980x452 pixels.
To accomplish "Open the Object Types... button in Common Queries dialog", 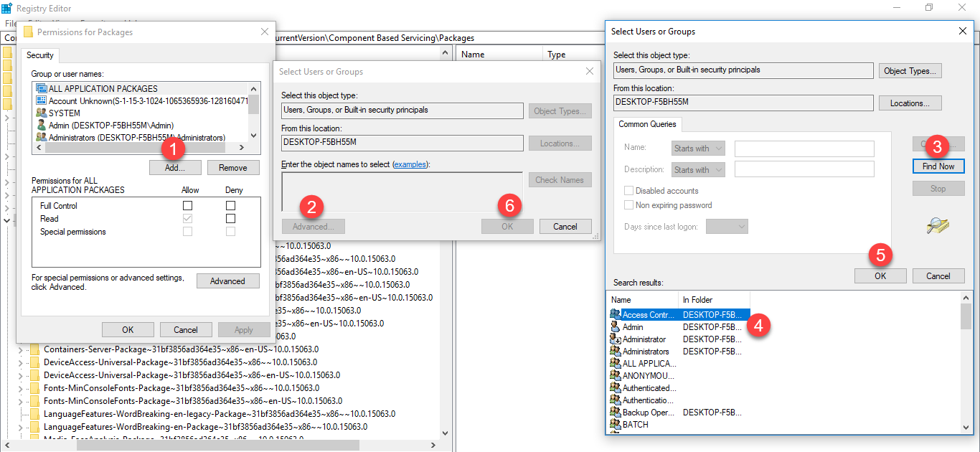I will [x=910, y=71].
